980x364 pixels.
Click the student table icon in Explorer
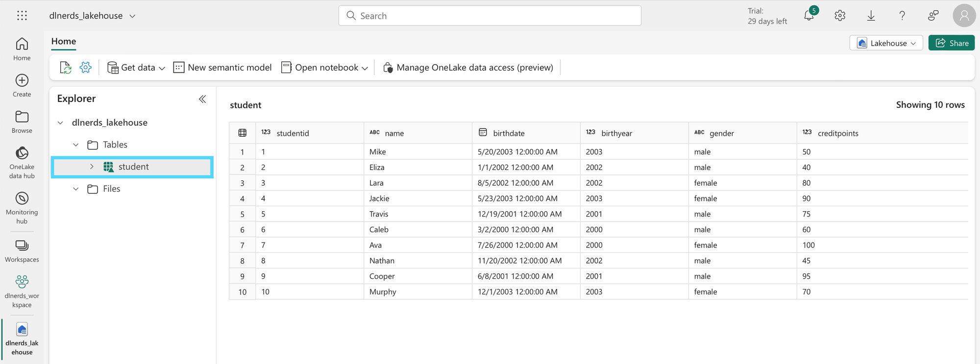tap(108, 167)
